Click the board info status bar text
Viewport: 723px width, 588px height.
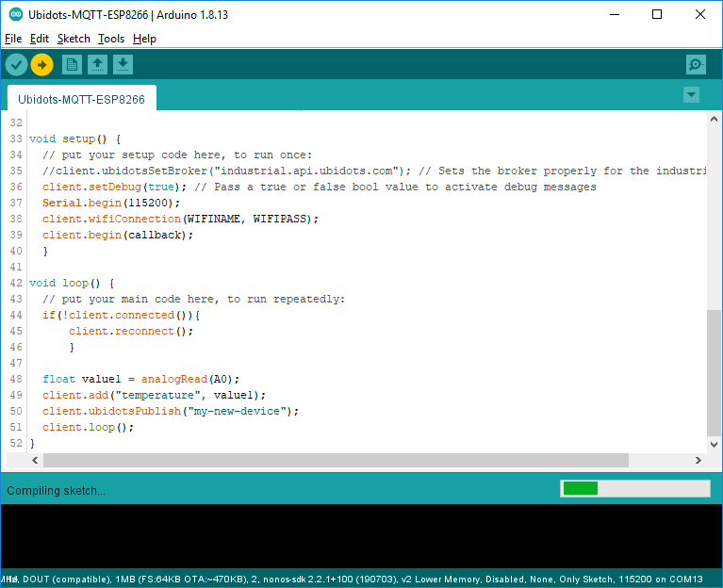[352, 580]
